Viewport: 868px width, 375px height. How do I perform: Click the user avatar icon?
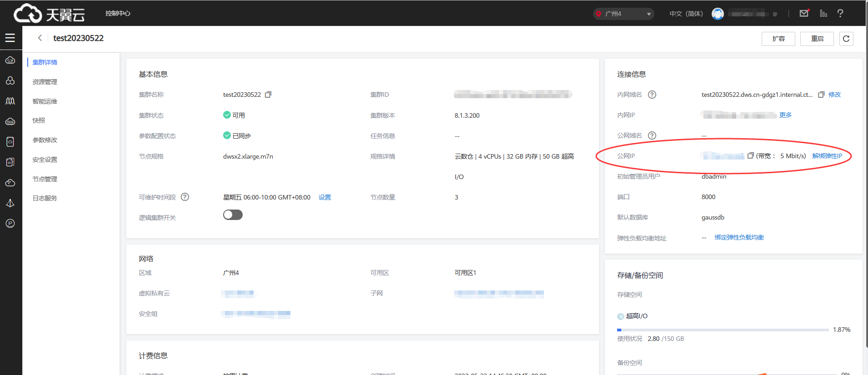point(718,14)
